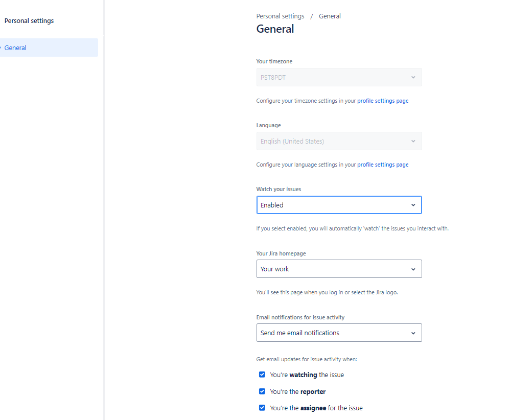Click the chevron arrow in the Email notifications field
This screenshot has height=420, width=510.
[413, 333]
